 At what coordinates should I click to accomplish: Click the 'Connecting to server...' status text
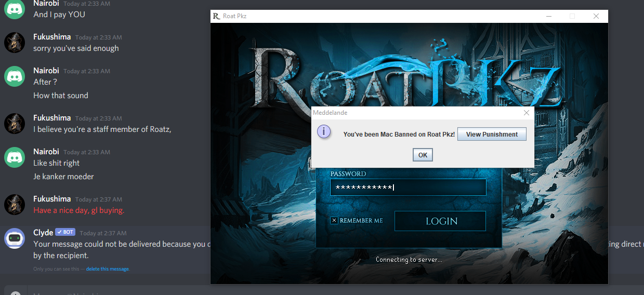pyautogui.click(x=409, y=260)
